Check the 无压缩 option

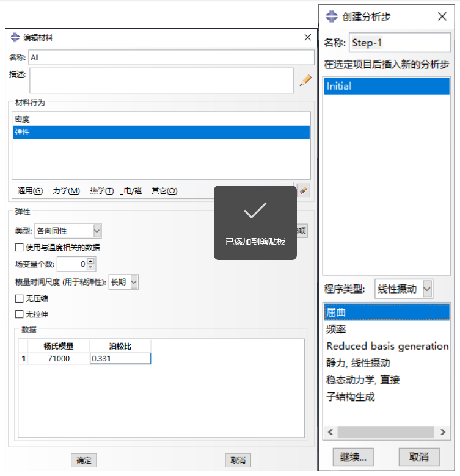pyautogui.click(x=20, y=299)
